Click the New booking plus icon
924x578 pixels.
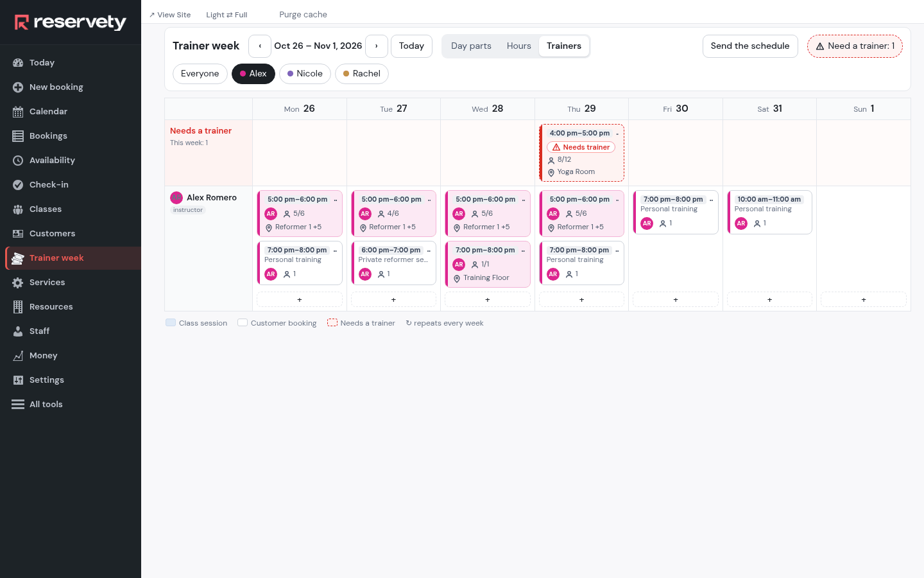pos(18,87)
